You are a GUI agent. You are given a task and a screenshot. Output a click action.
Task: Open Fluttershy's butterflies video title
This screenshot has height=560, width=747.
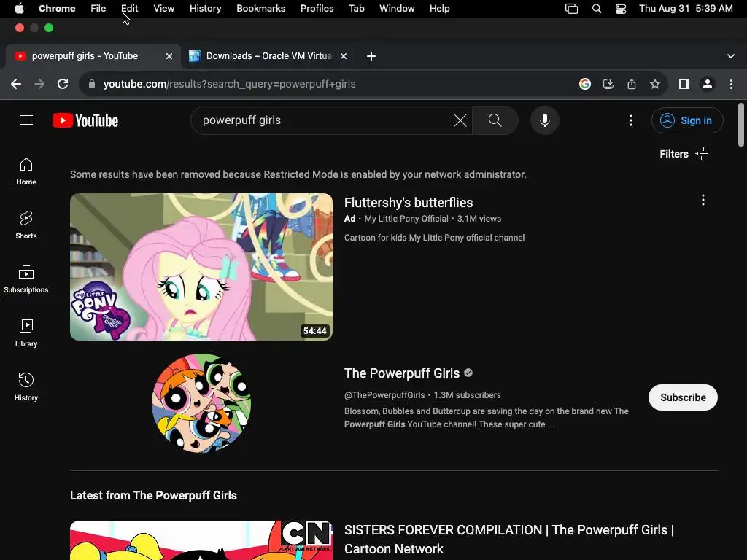(x=409, y=203)
